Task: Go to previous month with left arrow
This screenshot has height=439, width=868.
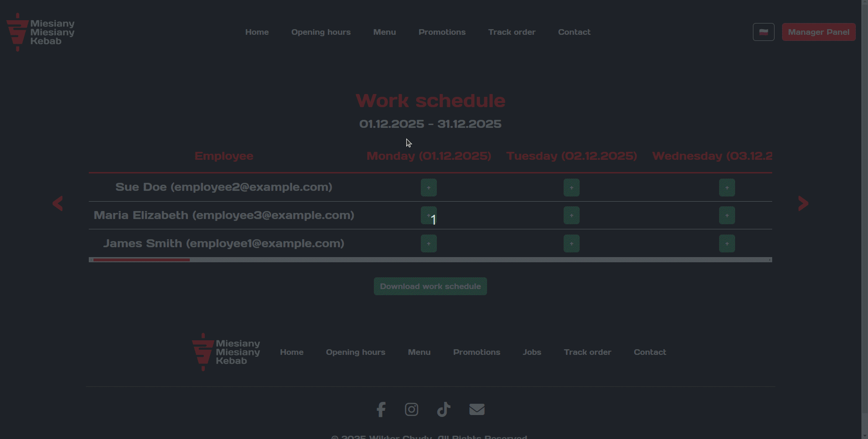Action: tap(58, 204)
